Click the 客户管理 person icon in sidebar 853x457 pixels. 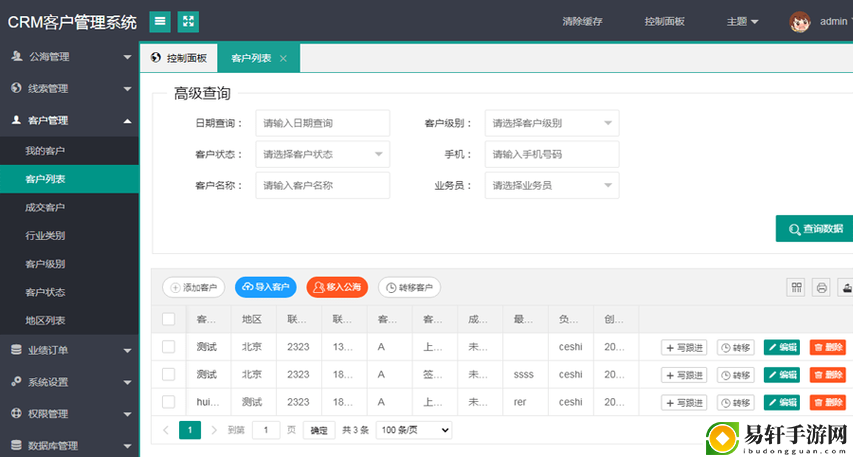click(16, 120)
